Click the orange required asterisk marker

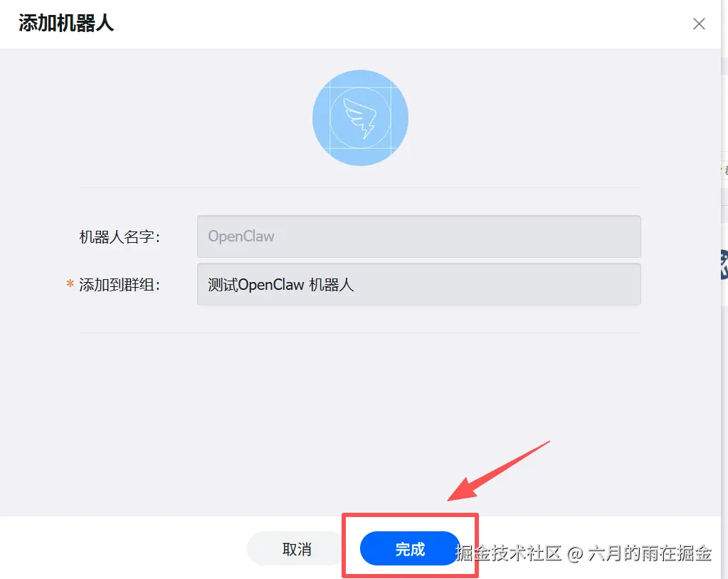pos(70,283)
